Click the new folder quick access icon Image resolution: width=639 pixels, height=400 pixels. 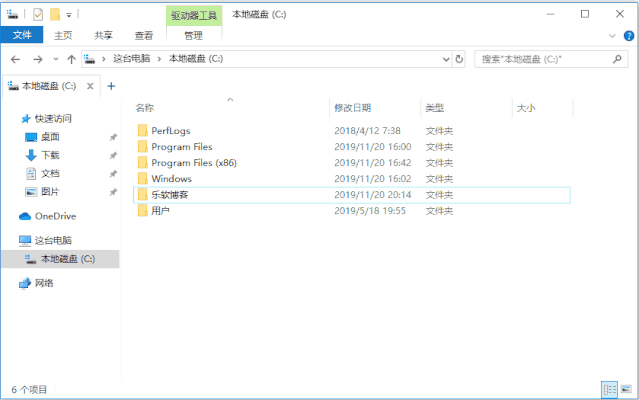tap(55, 15)
